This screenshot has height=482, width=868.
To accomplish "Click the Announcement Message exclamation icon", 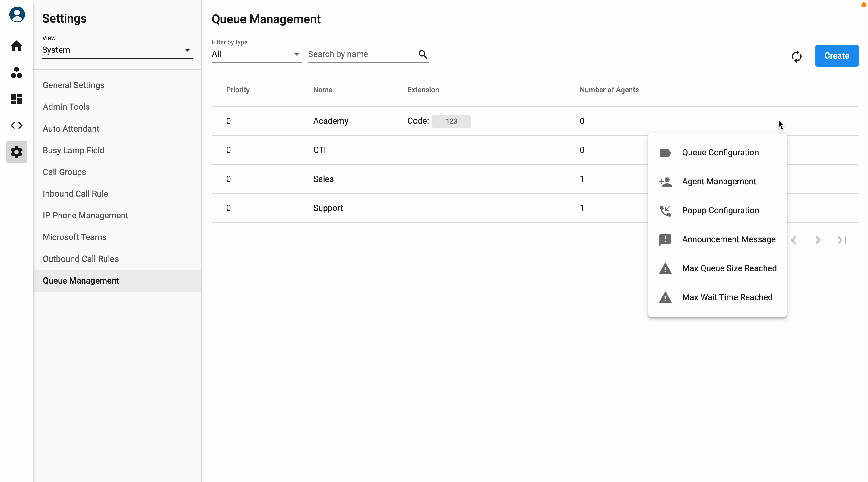I will coord(665,240).
